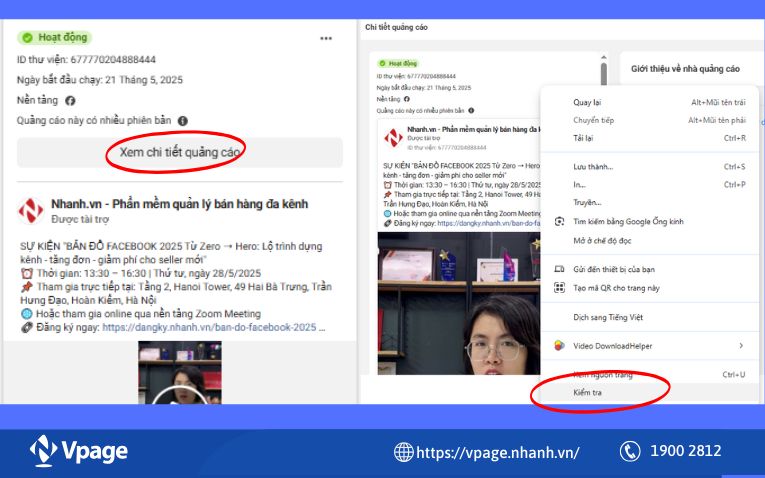Viewport: 765px width, 478px height.
Task: Click scroll-up arrow of details panel scrollbar
Action: click(604, 57)
